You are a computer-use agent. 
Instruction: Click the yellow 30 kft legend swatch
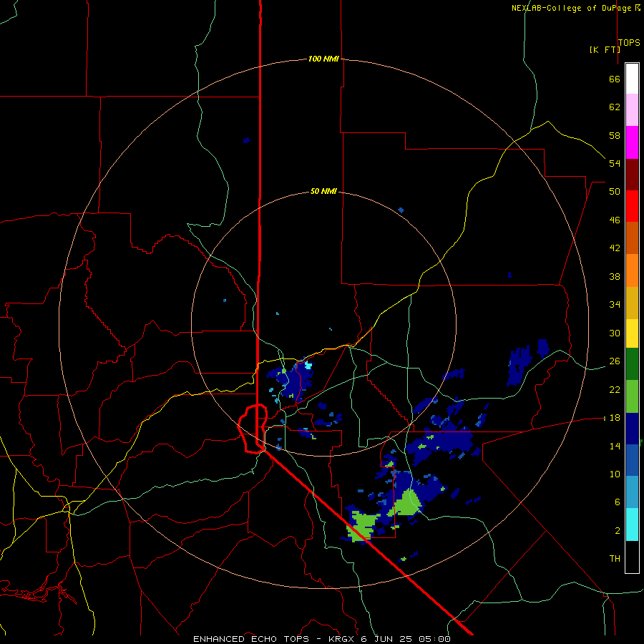tap(632, 333)
